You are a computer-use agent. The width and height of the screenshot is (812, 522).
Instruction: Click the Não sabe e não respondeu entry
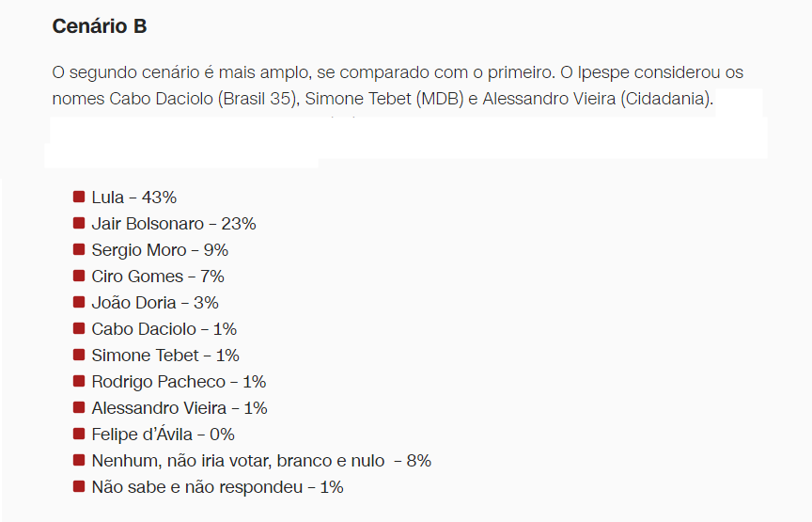(x=217, y=487)
